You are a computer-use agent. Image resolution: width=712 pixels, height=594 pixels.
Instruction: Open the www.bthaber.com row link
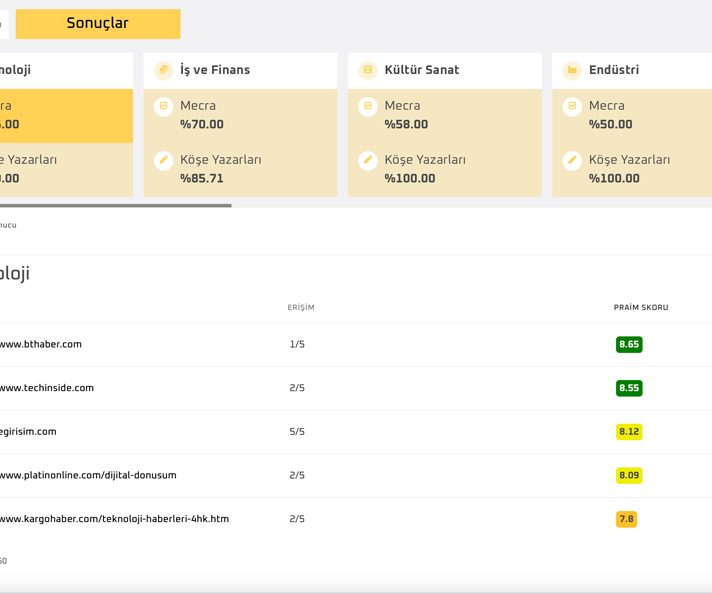41,344
